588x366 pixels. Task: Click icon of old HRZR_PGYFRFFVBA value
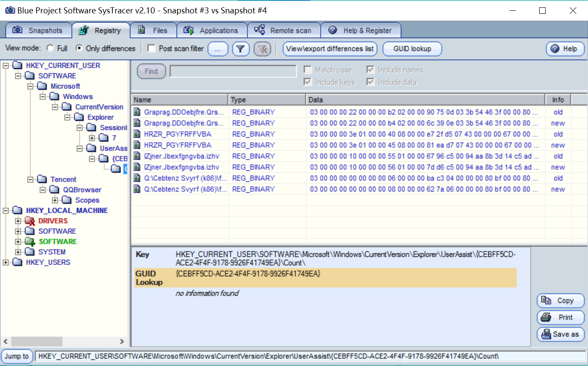pyautogui.click(x=137, y=134)
